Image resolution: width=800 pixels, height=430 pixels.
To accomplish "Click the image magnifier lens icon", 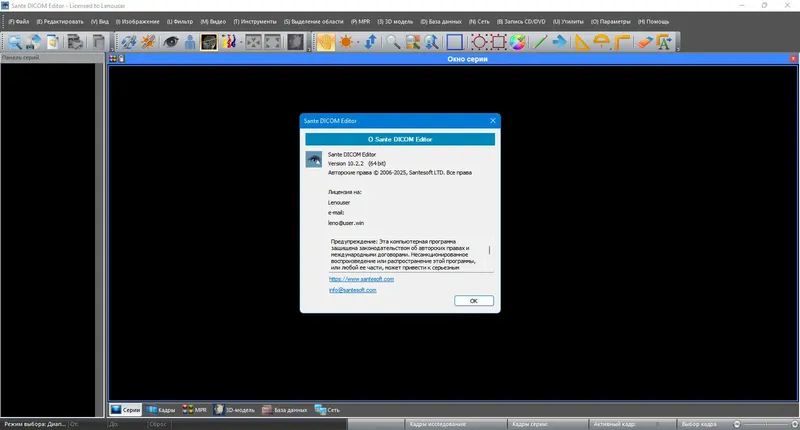I will [x=412, y=42].
